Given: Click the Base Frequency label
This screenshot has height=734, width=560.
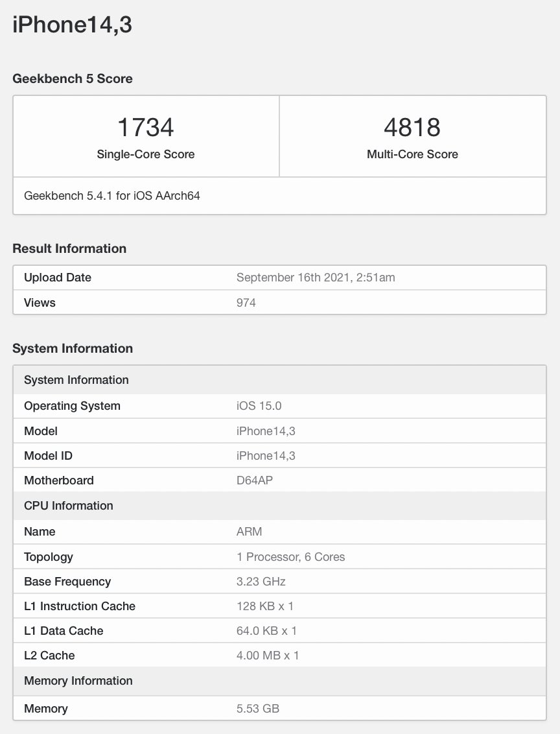Looking at the screenshot, I should click(x=67, y=582).
